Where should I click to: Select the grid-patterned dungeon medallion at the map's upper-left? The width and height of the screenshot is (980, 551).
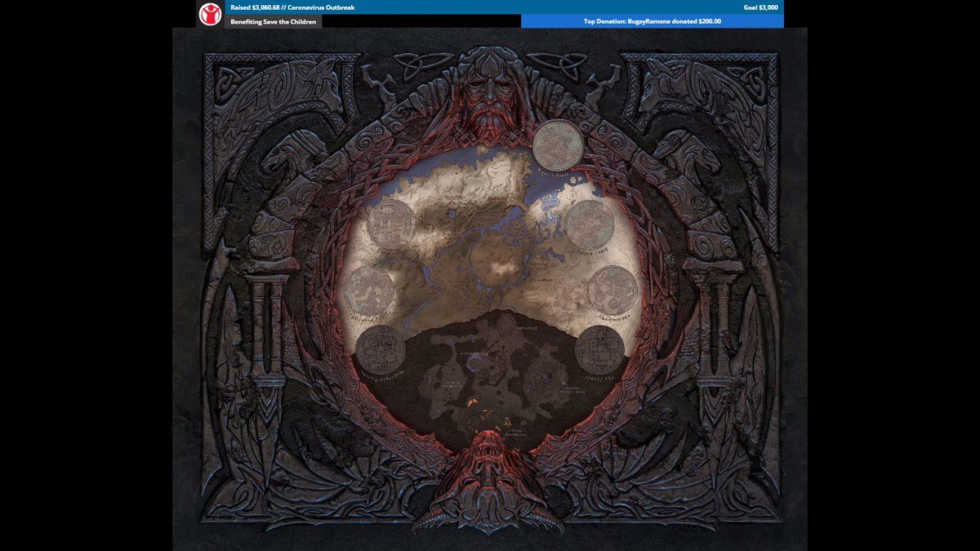click(391, 224)
